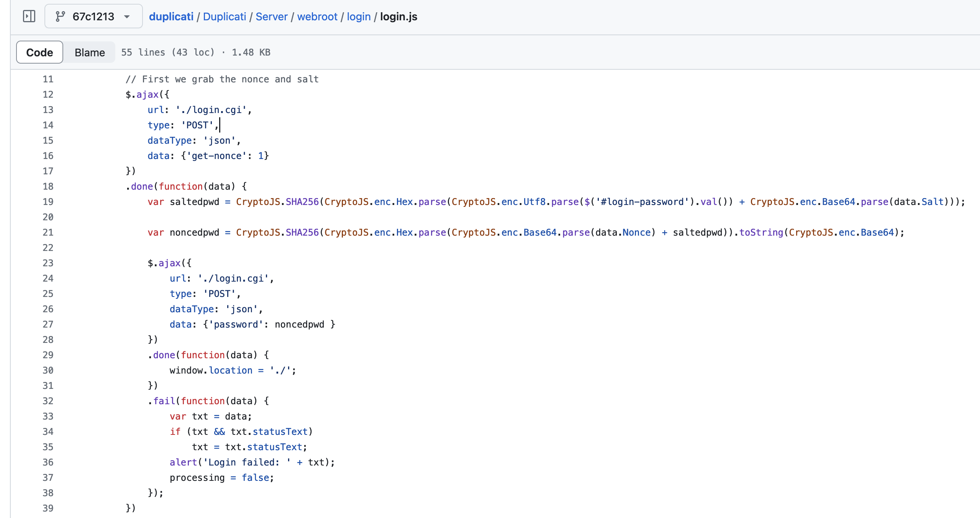
Task: Switch to the Blame view
Action: 90,52
